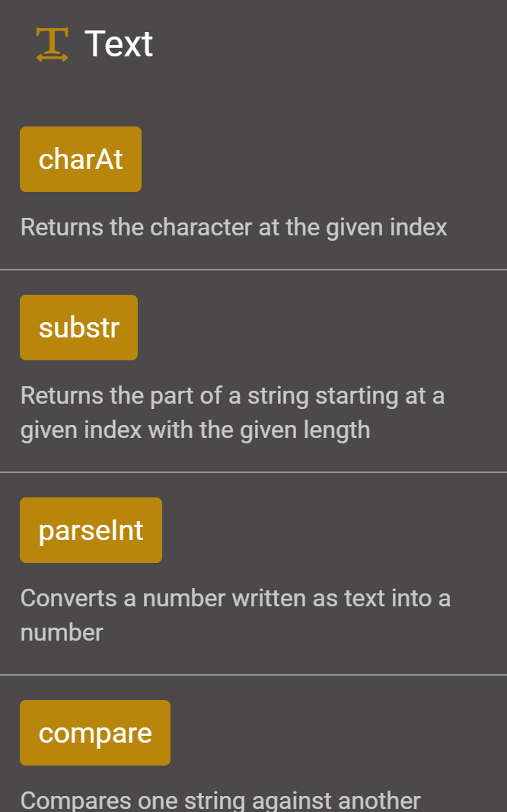This screenshot has height=812, width=507.
Task: Click the substr description text
Action: click(x=232, y=412)
